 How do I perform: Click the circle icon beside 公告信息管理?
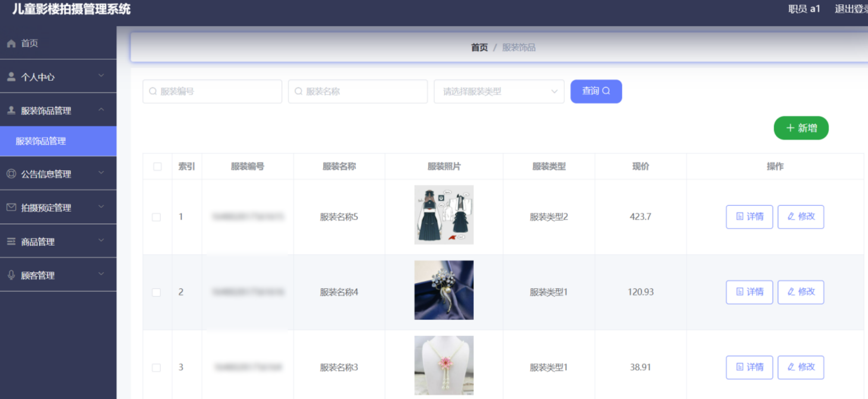coord(11,174)
